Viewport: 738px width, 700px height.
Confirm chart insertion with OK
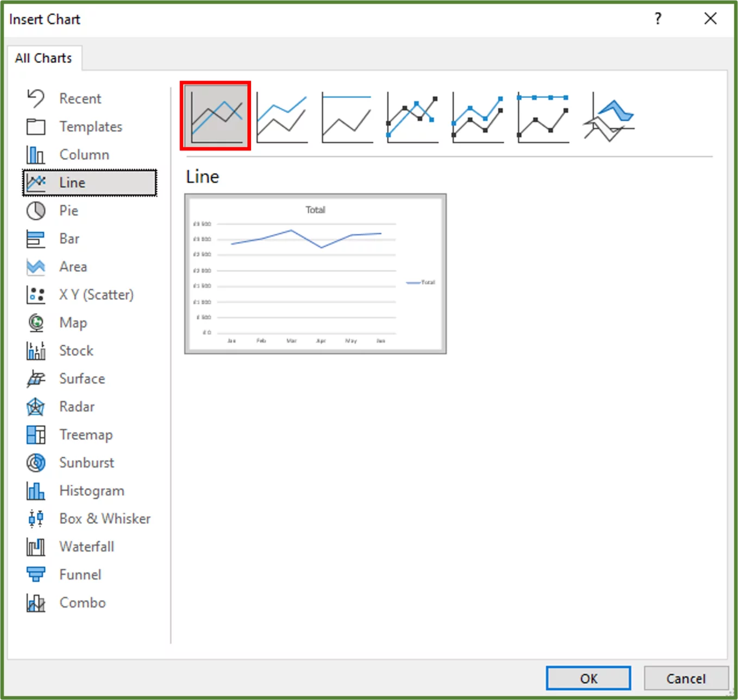point(587,678)
